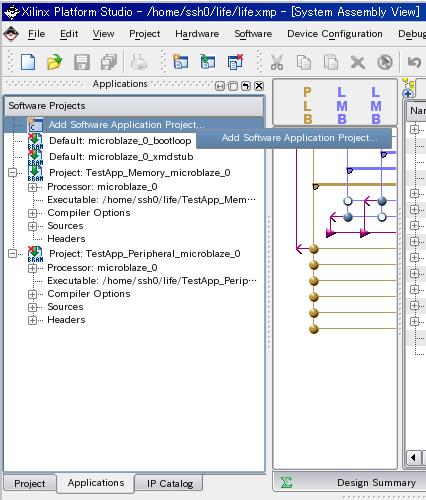
Task: Click the Save floppy disk toolbar icon
Action: pyautogui.click(x=82, y=62)
